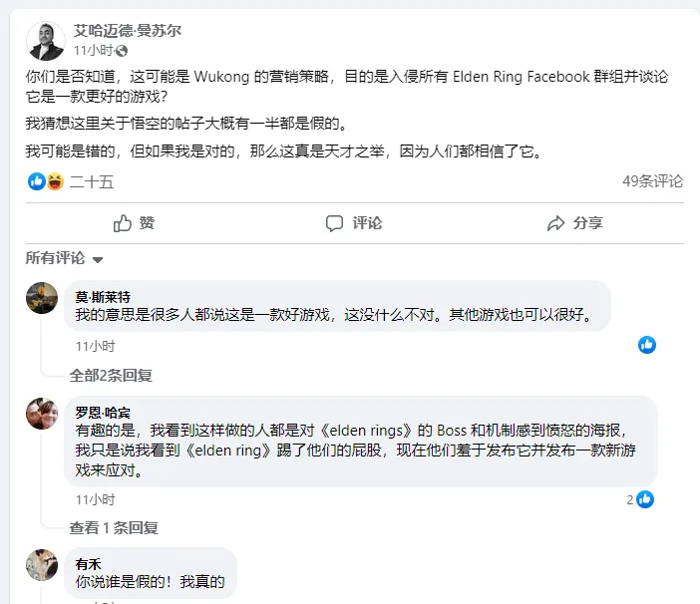This screenshot has height=604, width=700.
Task: Click the thumbs-up icon beside 赞
Action: (x=123, y=223)
